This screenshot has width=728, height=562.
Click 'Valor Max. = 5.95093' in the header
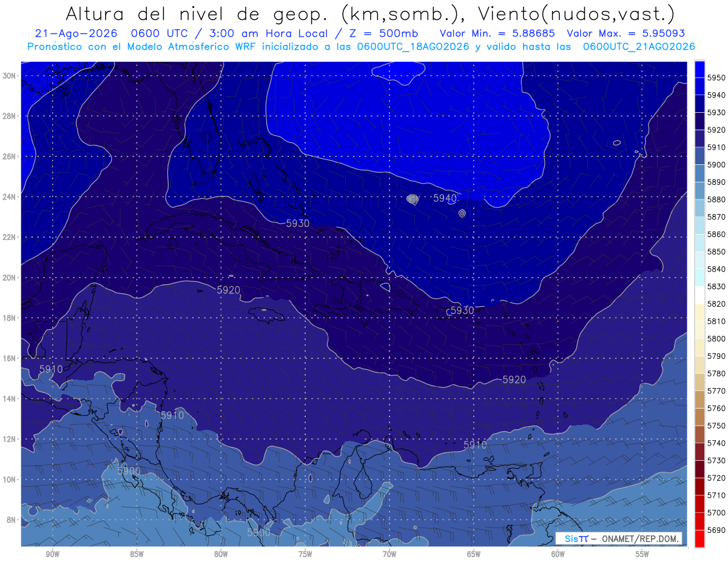(x=626, y=33)
